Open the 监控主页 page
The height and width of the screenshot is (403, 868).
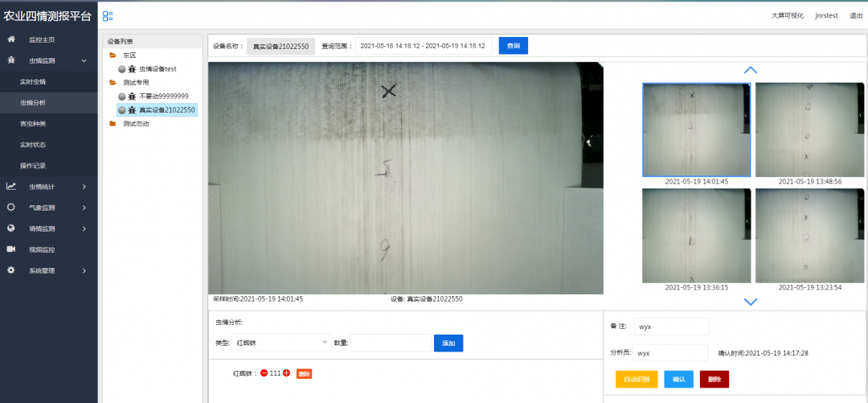coord(42,40)
